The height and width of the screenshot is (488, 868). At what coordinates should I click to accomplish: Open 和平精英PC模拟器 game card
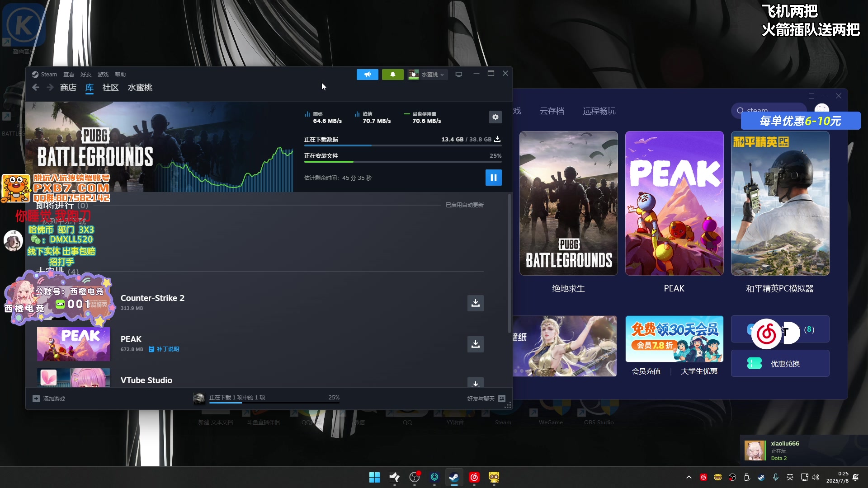[x=780, y=203]
